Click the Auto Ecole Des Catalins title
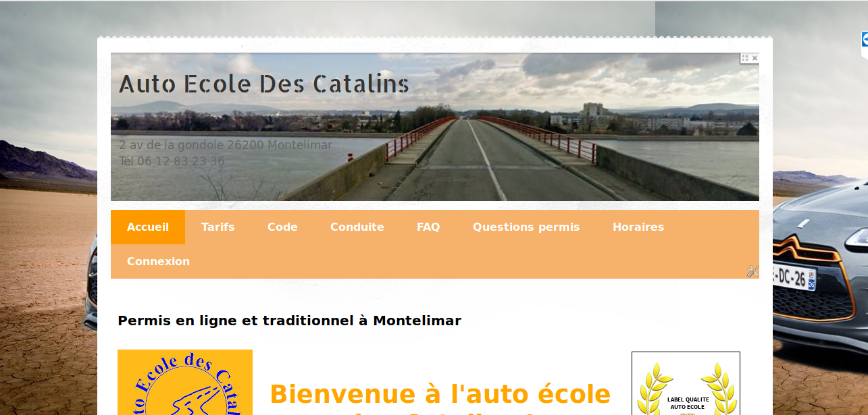868x415 pixels. click(x=264, y=84)
